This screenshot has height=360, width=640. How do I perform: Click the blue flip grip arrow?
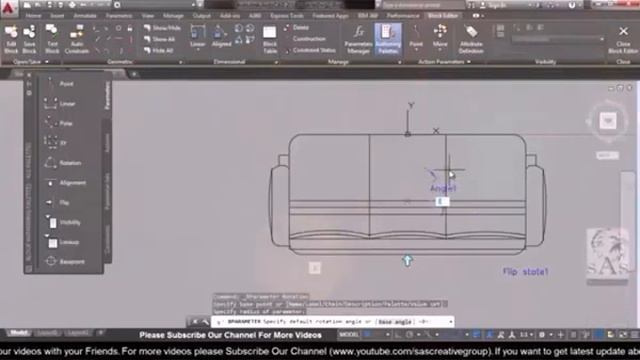tap(407, 261)
